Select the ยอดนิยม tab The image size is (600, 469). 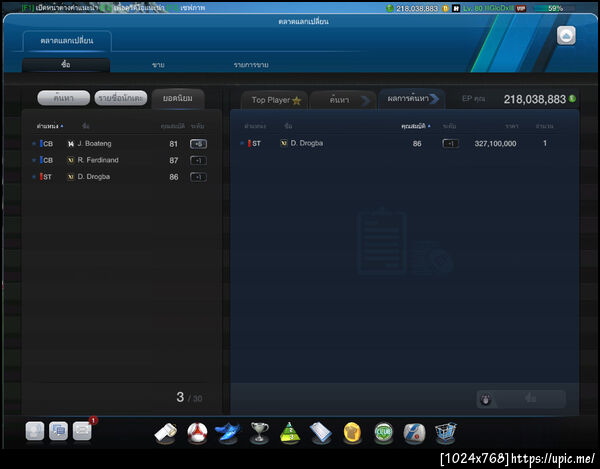[178, 99]
